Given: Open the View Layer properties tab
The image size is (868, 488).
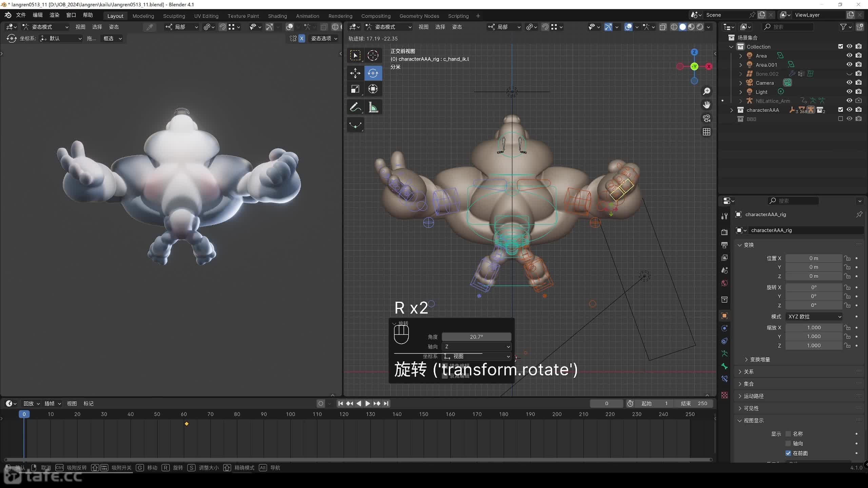Looking at the screenshot, I should point(725,258).
